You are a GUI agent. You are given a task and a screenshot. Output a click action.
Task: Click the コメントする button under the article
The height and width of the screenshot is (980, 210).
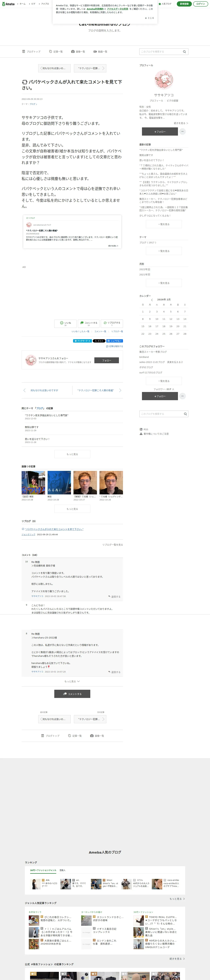click(89, 323)
